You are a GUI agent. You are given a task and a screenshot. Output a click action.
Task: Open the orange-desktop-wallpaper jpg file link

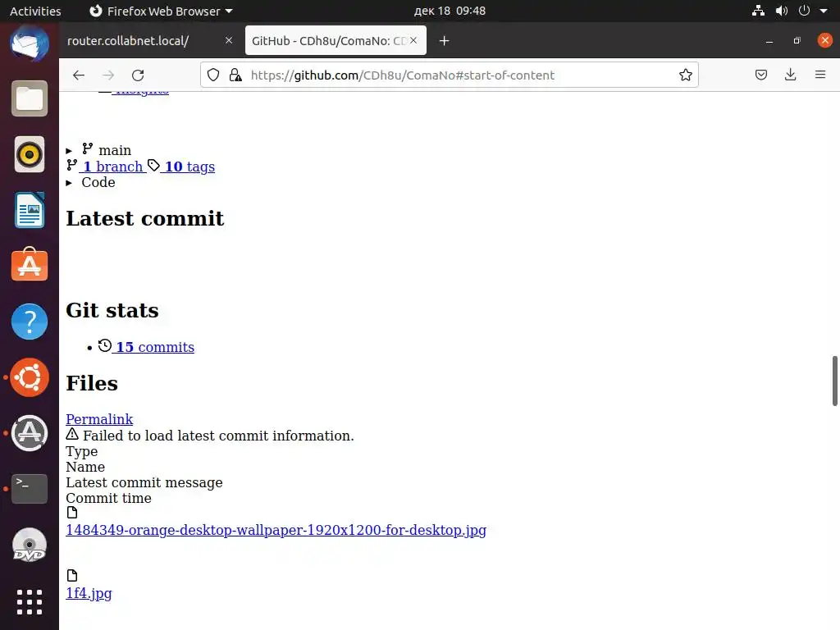click(x=276, y=530)
